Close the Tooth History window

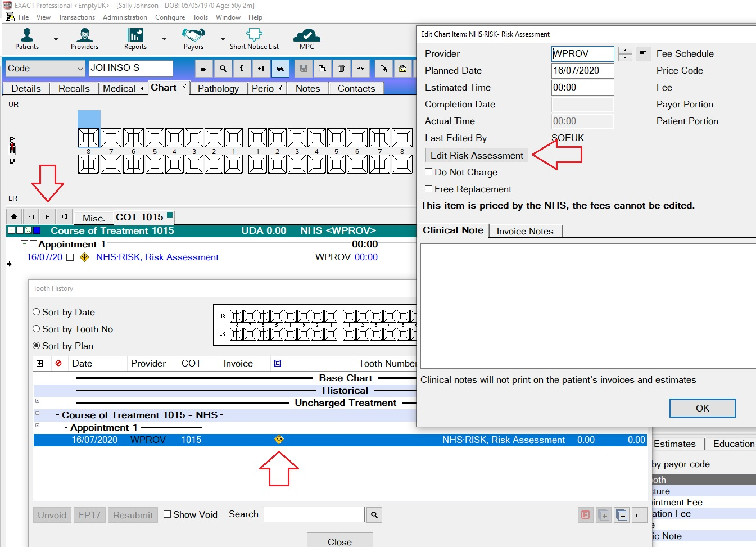pos(339,541)
